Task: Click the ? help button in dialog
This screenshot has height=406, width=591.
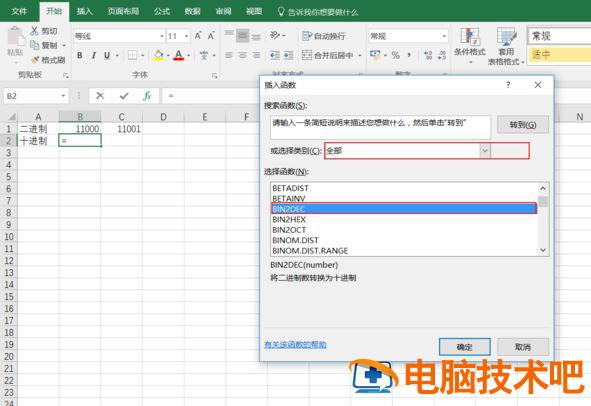Action: [x=508, y=85]
